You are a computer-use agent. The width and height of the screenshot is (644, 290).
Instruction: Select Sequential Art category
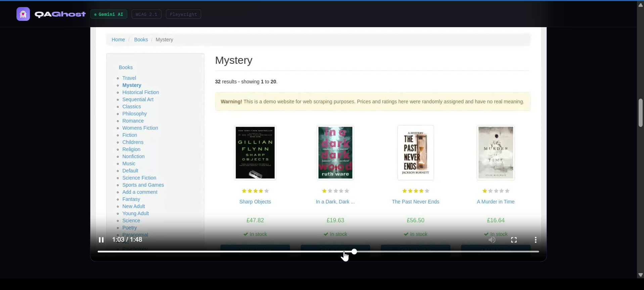click(138, 99)
